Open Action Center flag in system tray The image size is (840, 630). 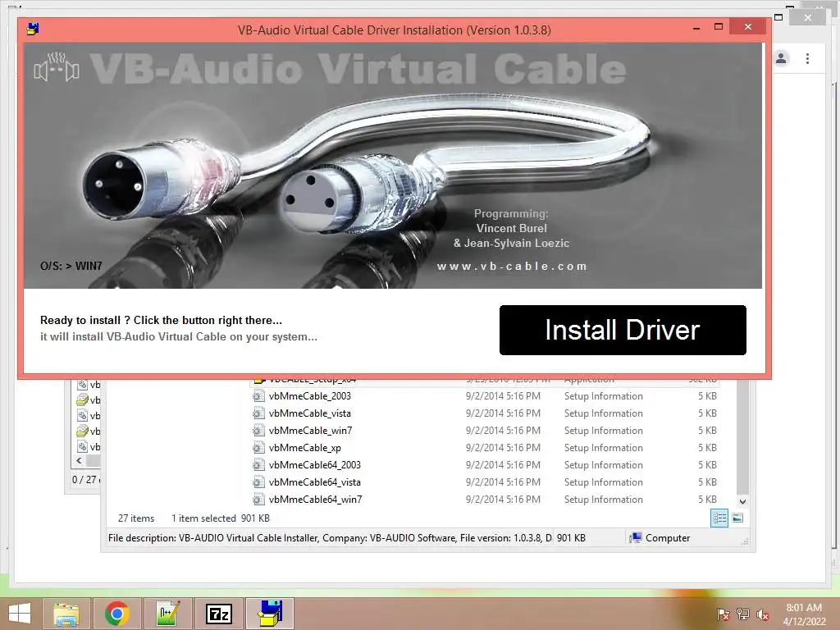(723, 614)
